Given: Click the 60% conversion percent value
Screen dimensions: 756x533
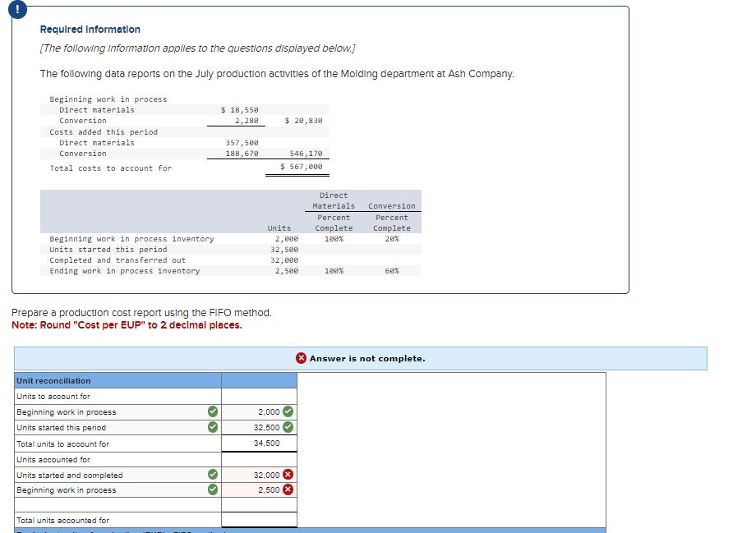Looking at the screenshot, I should click(x=392, y=271).
